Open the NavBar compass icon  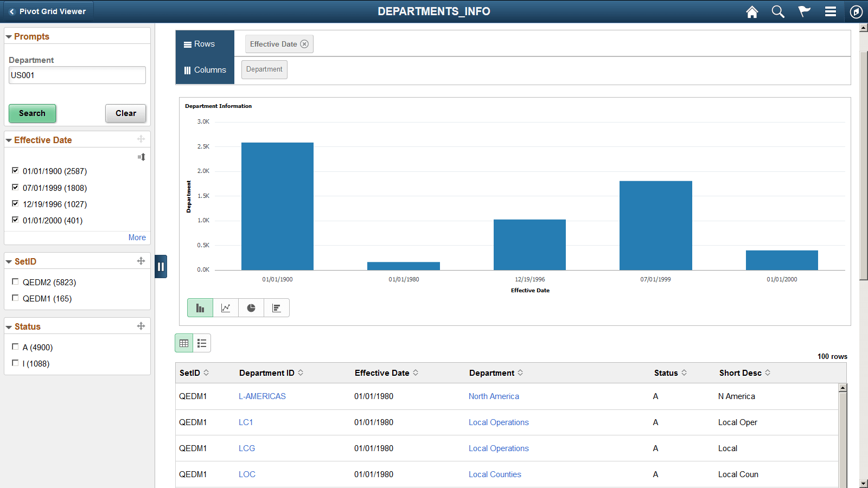click(856, 11)
